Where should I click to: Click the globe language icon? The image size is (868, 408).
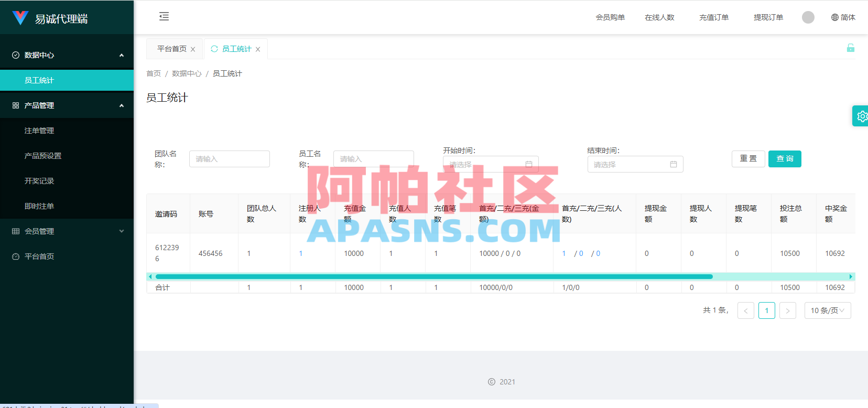[x=835, y=17]
